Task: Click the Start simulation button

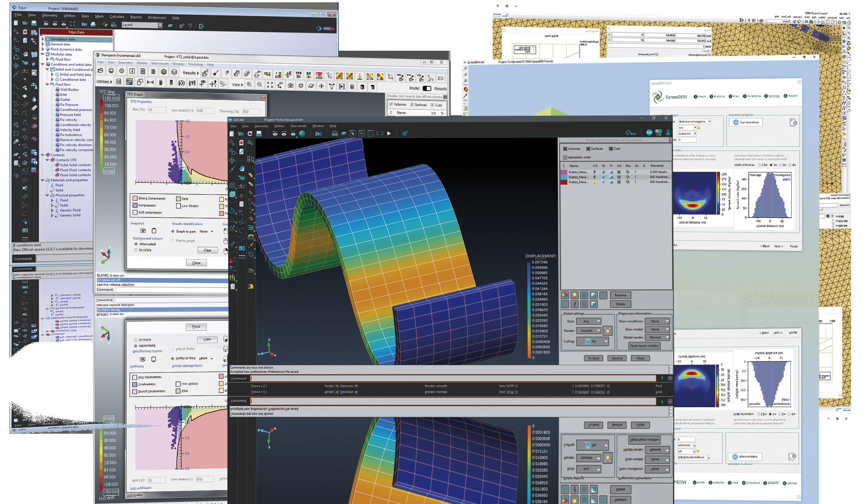Action: pos(746,123)
